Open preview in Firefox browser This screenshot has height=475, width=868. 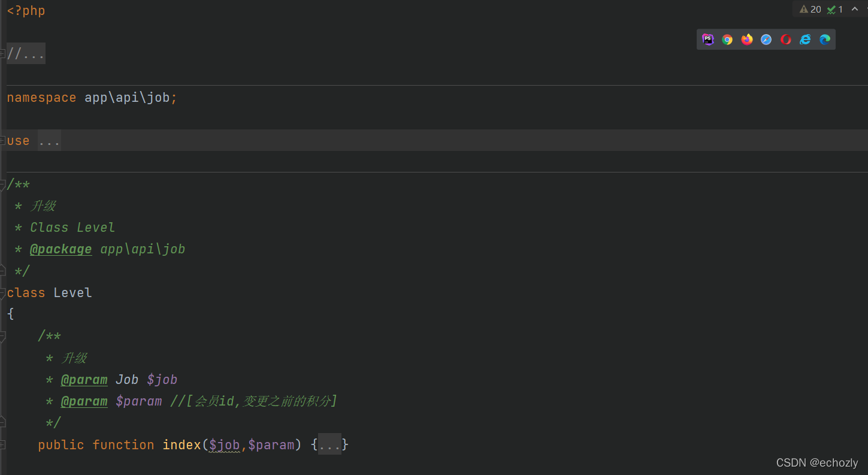[x=746, y=39]
